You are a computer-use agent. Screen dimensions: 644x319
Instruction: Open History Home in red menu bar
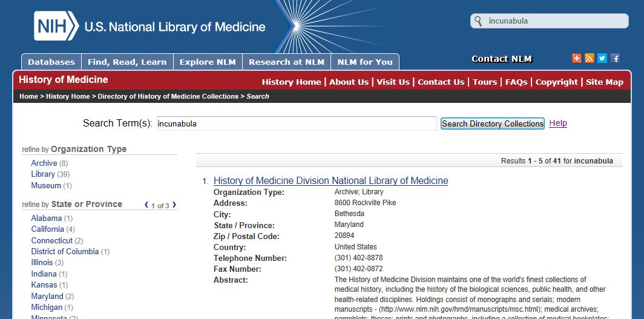(292, 82)
